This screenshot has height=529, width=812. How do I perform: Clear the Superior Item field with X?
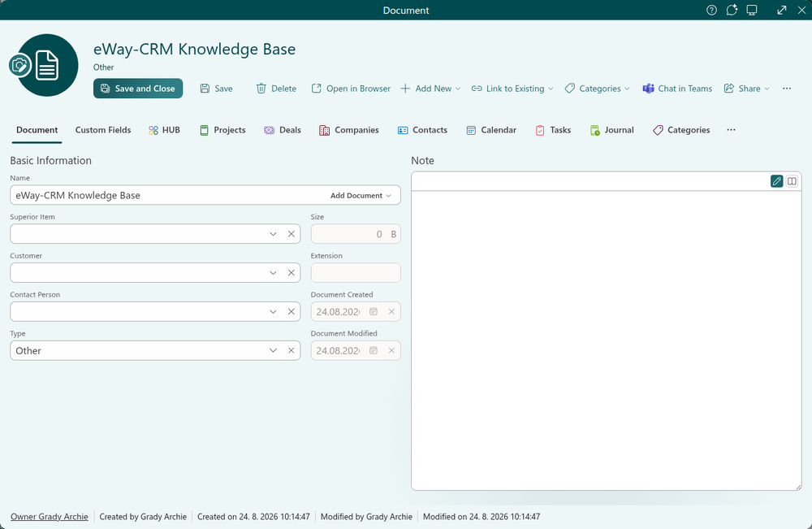pyautogui.click(x=291, y=234)
